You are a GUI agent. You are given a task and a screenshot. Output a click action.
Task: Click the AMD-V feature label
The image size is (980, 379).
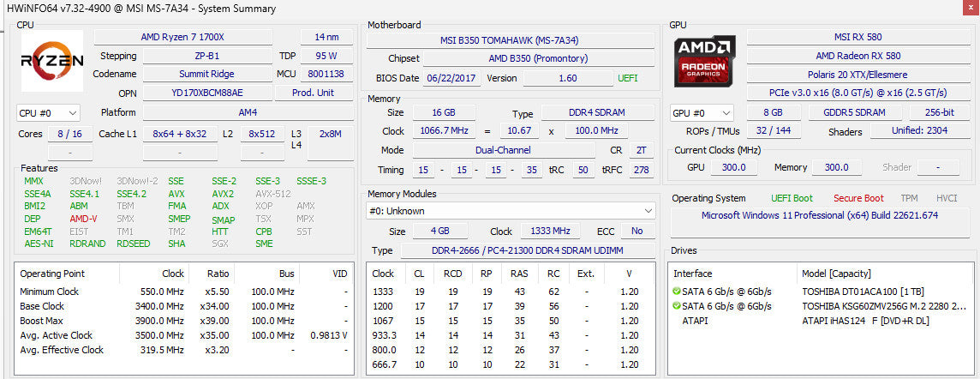click(83, 219)
